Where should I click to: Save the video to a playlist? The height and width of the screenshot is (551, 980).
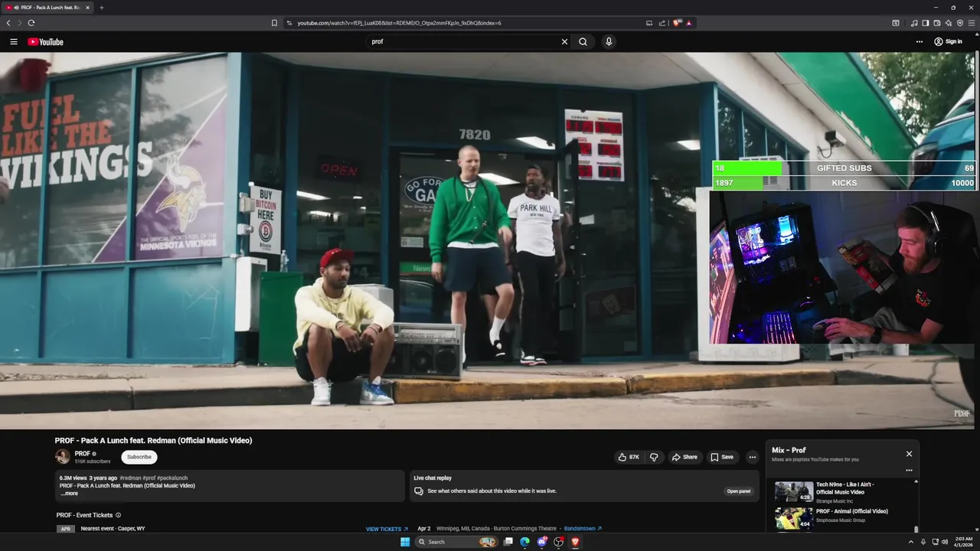coord(722,457)
